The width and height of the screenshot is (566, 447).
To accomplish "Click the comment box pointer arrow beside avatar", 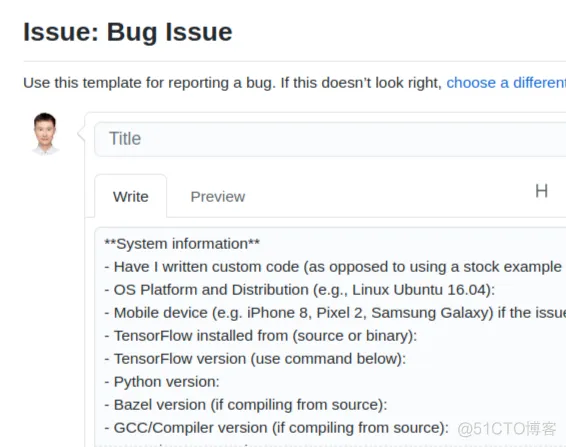I will [81, 134].
